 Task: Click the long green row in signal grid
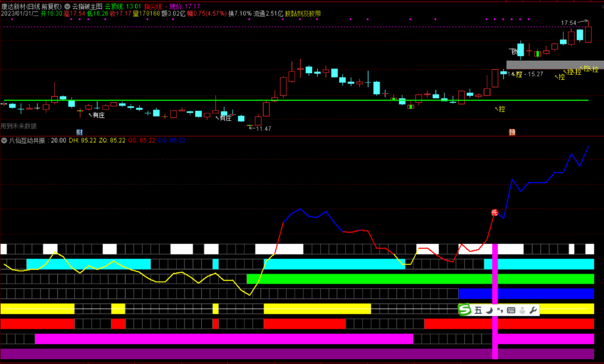point(420,279)
